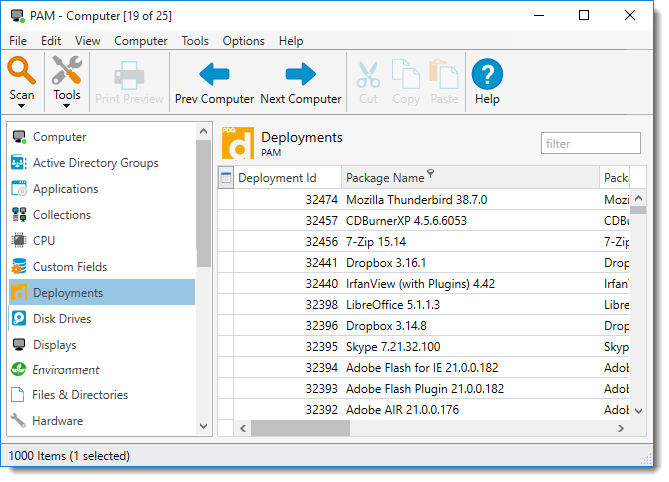669x482 pixels.
Task: Open the Computer menu
Action: (x=141, y=41)
